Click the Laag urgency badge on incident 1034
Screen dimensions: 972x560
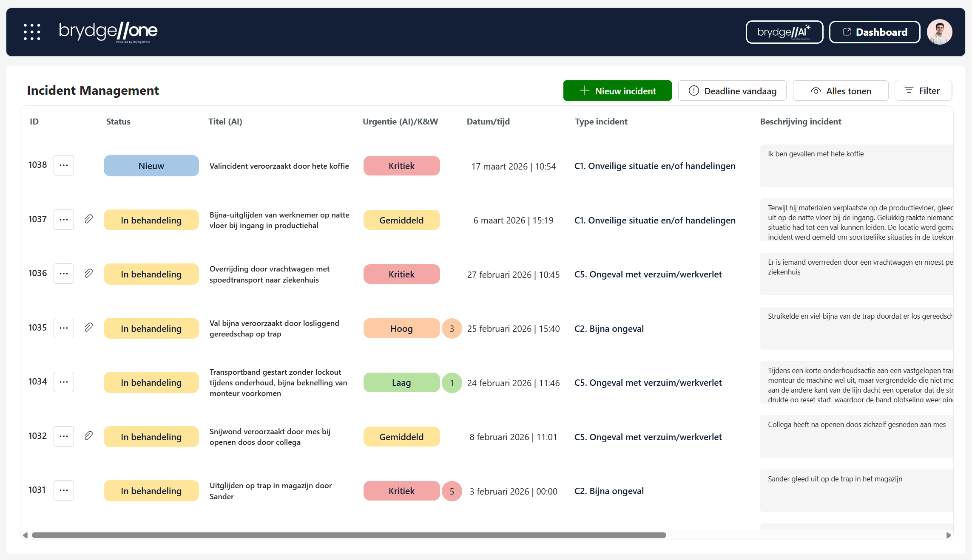(x=401, y=382)
